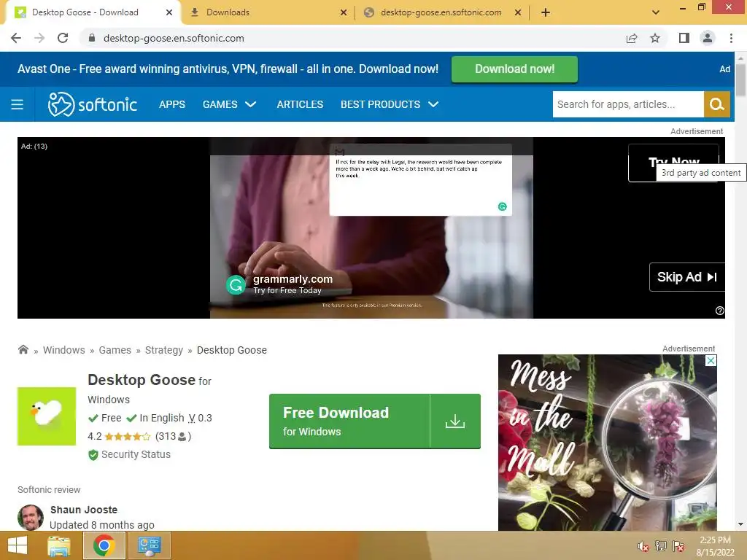The width and height of the screenshot is (747, 560).
Task: Open the Windows breadcrumb link
Action: (64, 350)
